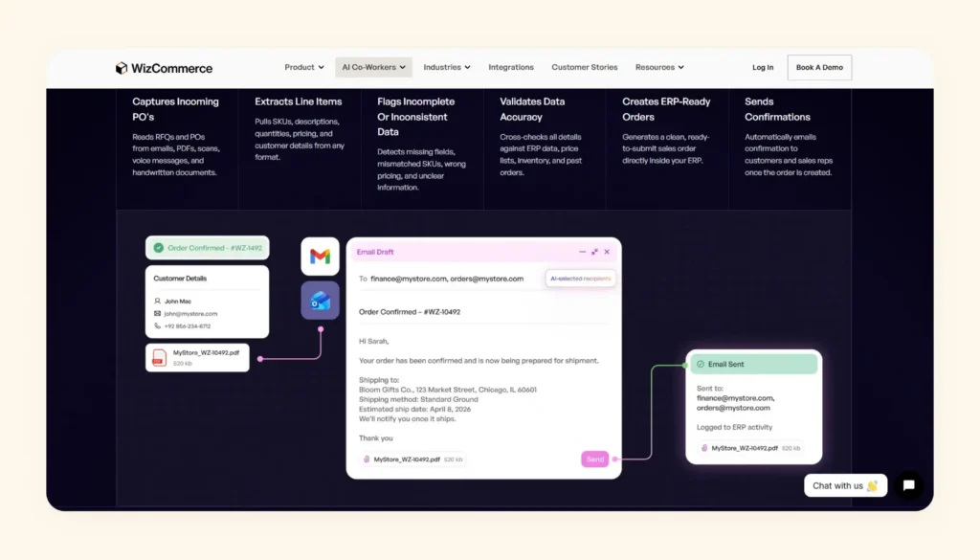The image size is (980, 560).
Task: Expand the Resources dropdown
Action: (x=659, y=68)
